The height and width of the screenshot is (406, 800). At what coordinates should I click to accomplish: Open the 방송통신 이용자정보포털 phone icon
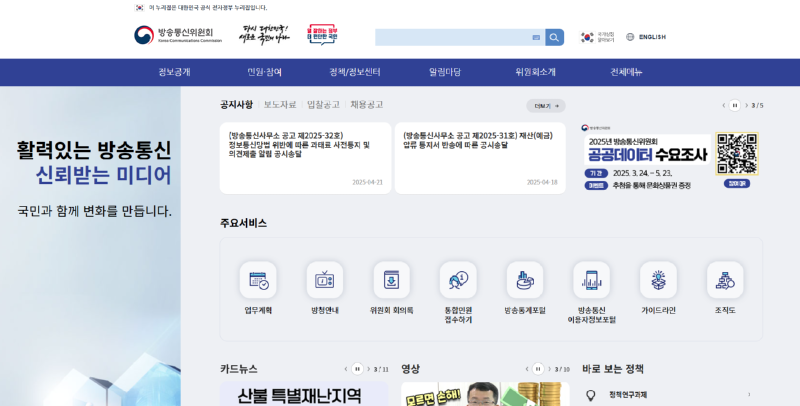pyautogui.click(x=592, y=280)
